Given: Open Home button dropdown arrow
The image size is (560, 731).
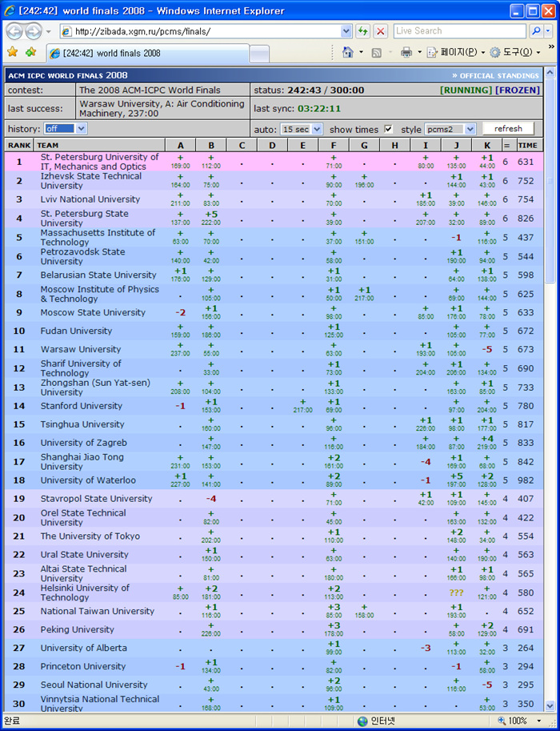Looking at the screenshot, I should click(361, 52).
